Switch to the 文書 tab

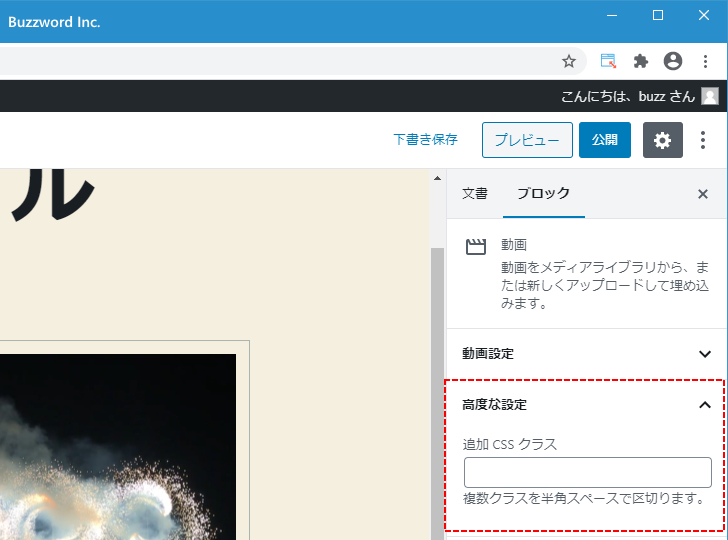[474, 194]
